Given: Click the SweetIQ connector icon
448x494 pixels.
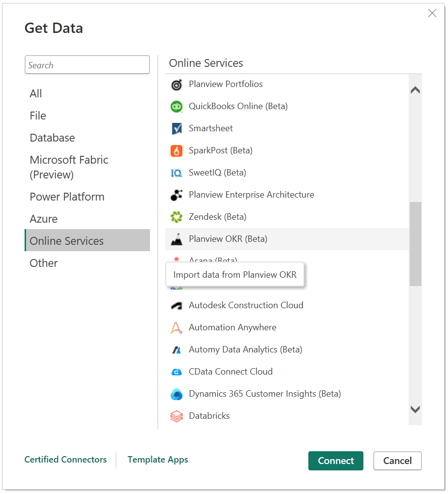Looking at the screenshot, I should click(x=177, y=173).
